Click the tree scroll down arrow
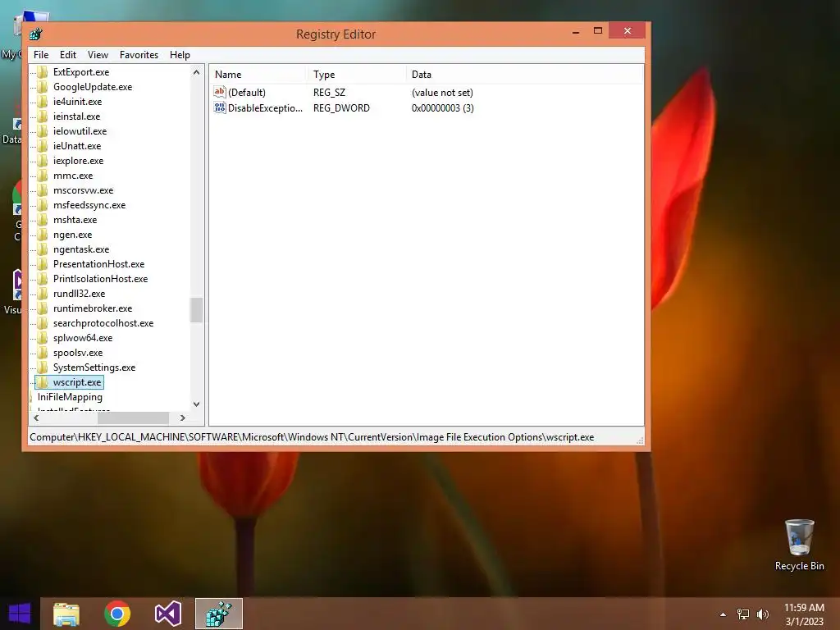The image size is (840, 630). coord(196,404)
